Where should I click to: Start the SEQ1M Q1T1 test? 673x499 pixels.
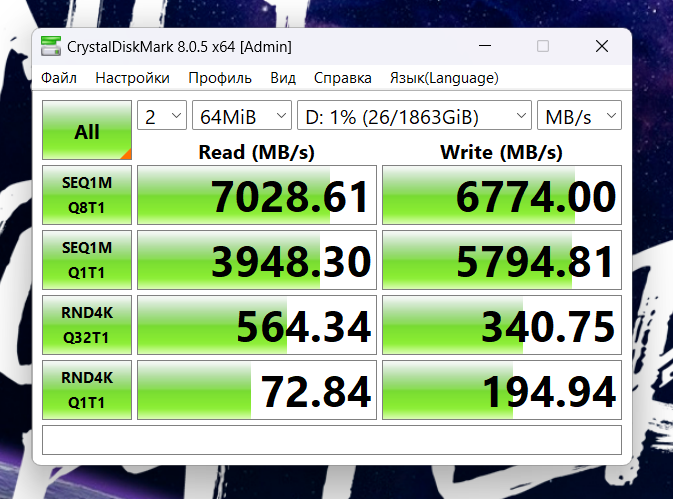point(87,260)
